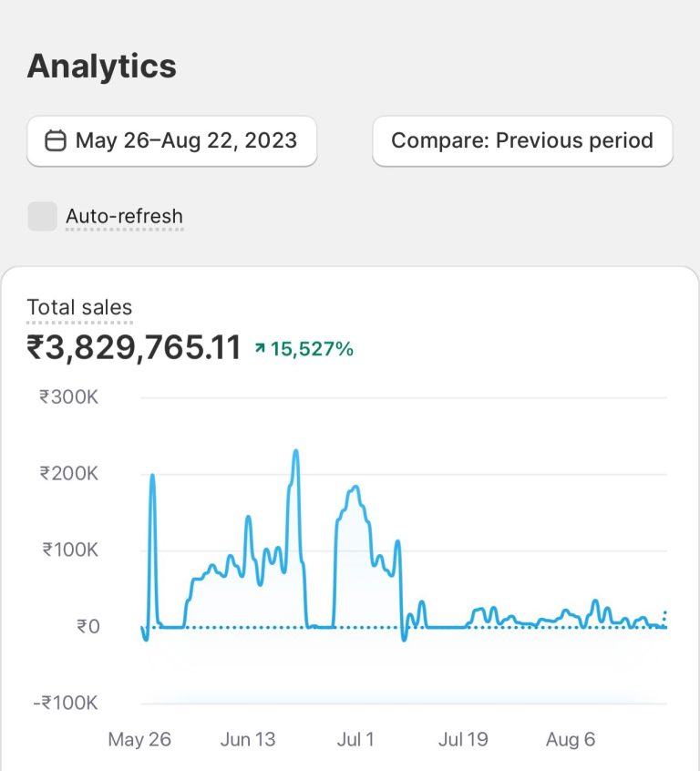Click the highest peak on sales chart
The width and height of the screenshot is (700, 771).
(x=295, y=451)
